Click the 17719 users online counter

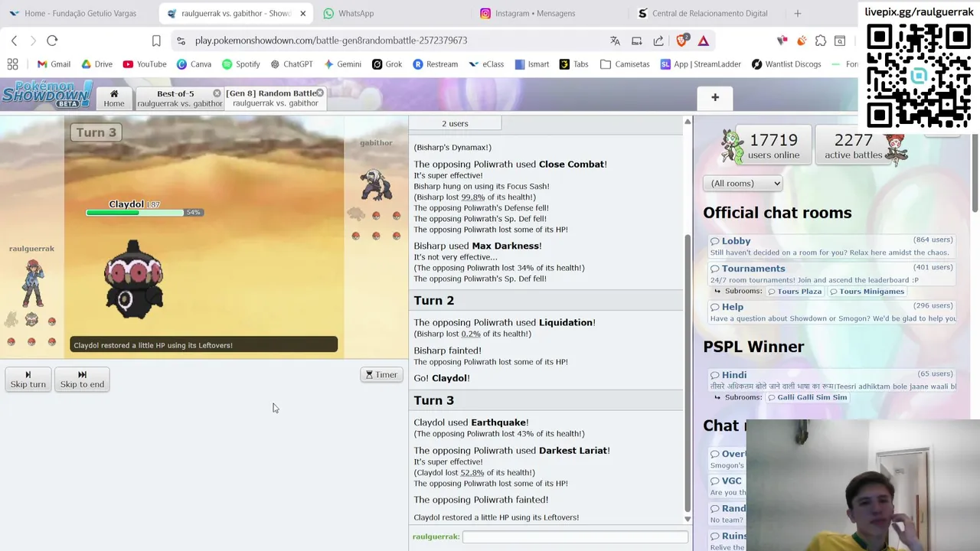coord(774,145)
